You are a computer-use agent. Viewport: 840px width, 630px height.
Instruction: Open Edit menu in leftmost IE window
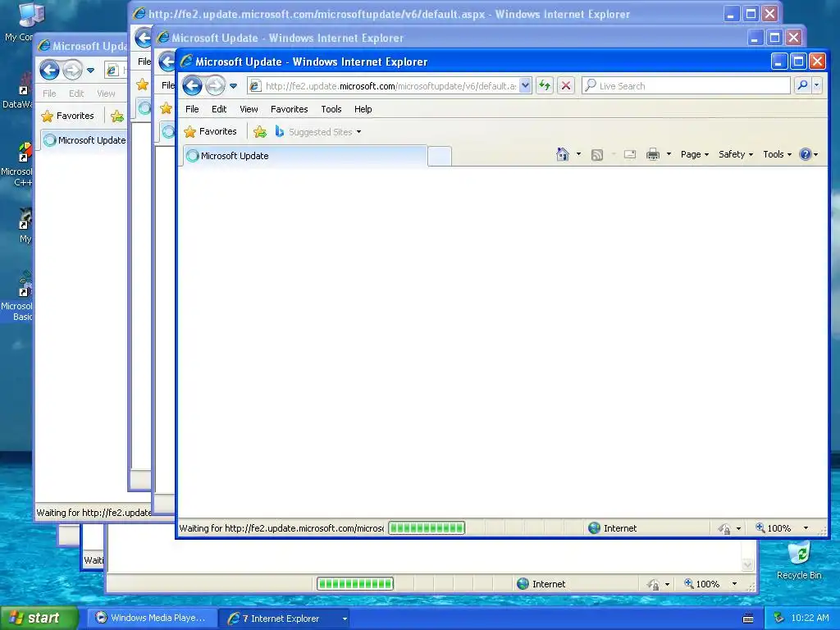pos(76,94)
